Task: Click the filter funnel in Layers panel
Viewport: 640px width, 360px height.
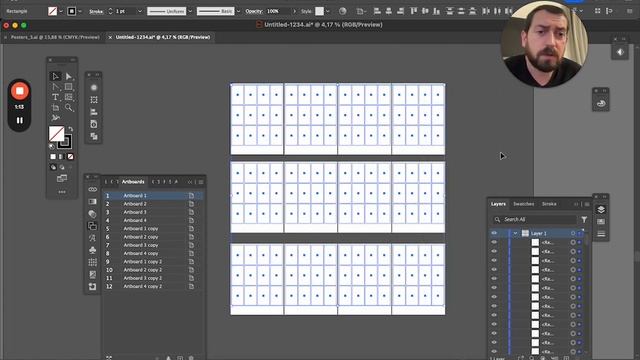Action: pos(584,220)
